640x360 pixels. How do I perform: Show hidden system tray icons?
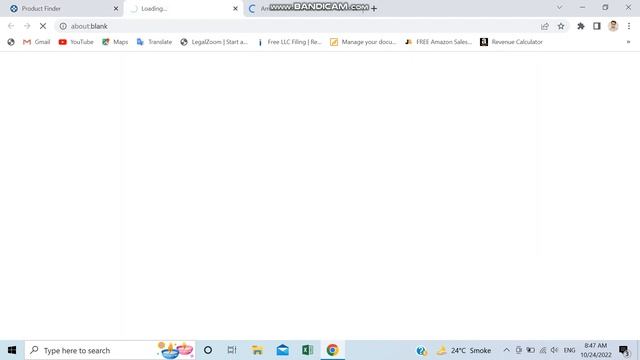click(x=507, y=350)
